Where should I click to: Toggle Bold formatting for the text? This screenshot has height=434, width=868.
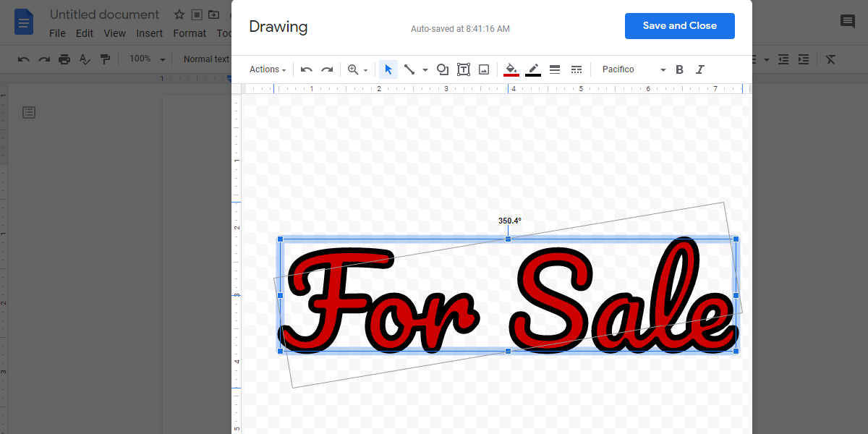point(679,69)
